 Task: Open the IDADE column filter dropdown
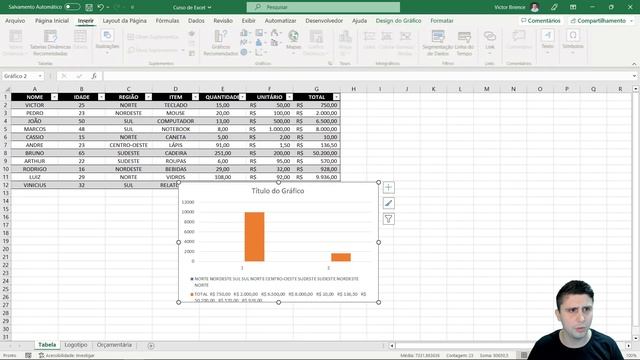[101, 97]
